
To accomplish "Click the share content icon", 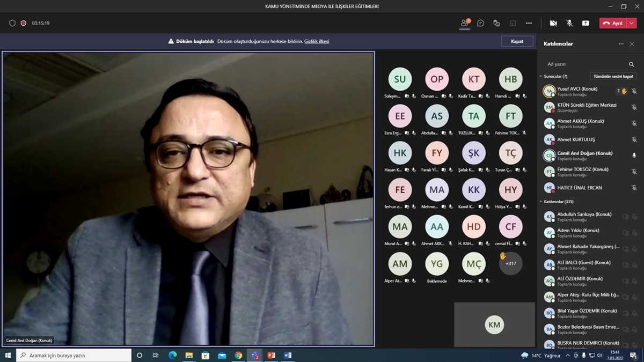I will coord(586,23).
